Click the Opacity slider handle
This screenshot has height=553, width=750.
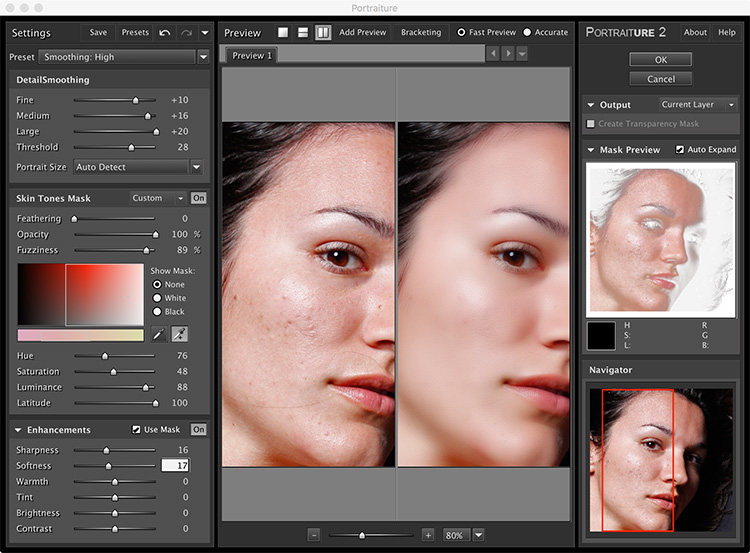(x=155, y=234)
